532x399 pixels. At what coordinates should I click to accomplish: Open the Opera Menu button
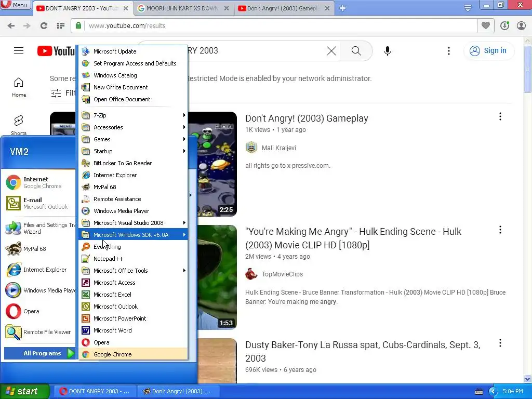[16, 5]
